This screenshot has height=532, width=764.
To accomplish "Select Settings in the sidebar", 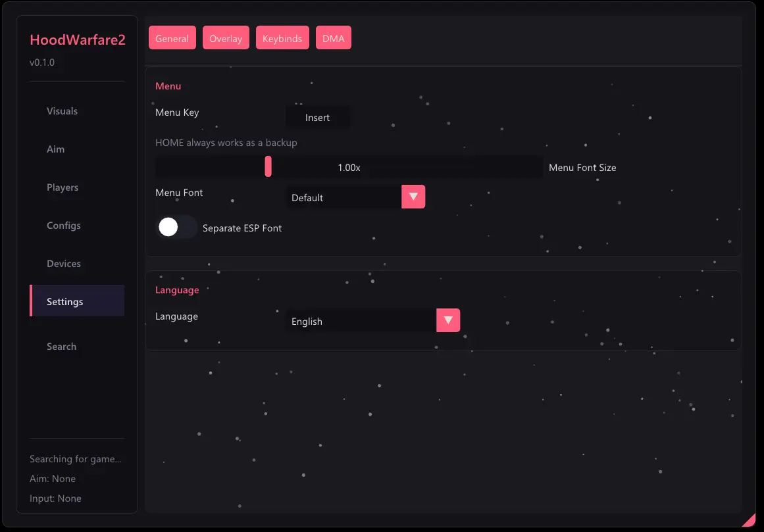I will point(77,301).
